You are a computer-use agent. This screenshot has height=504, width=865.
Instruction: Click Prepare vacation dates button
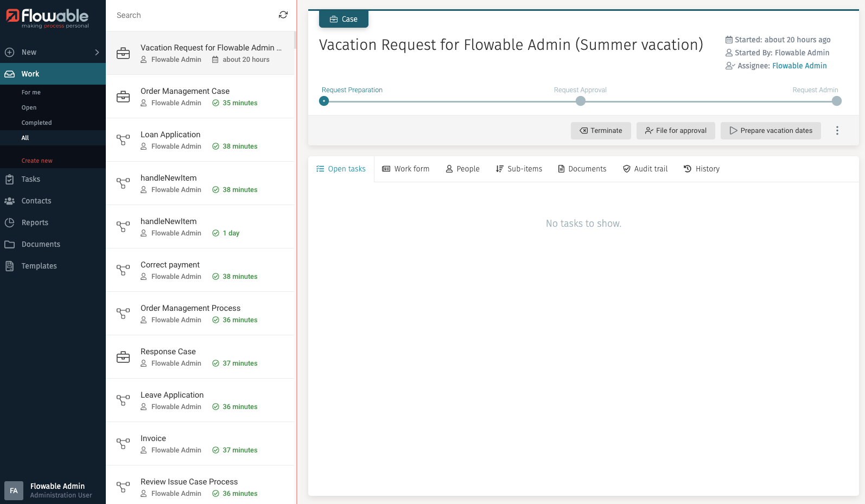click(x=771, y=131)
